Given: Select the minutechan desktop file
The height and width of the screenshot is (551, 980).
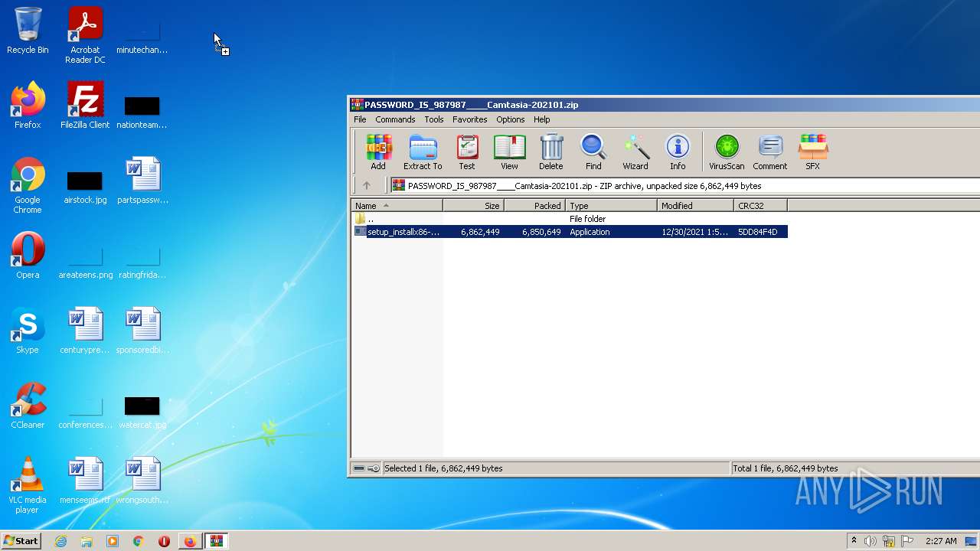Looking at the screenshot, I should point(142,37).
